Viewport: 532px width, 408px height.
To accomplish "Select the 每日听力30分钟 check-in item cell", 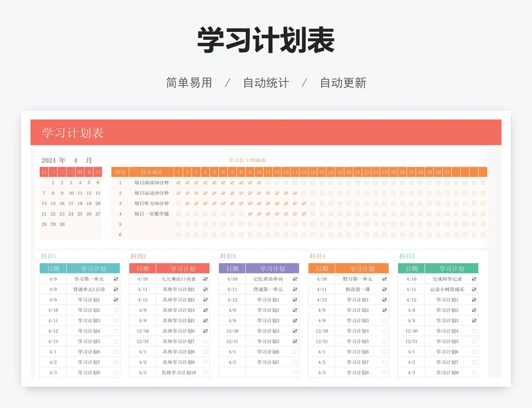I will point(152,204).
